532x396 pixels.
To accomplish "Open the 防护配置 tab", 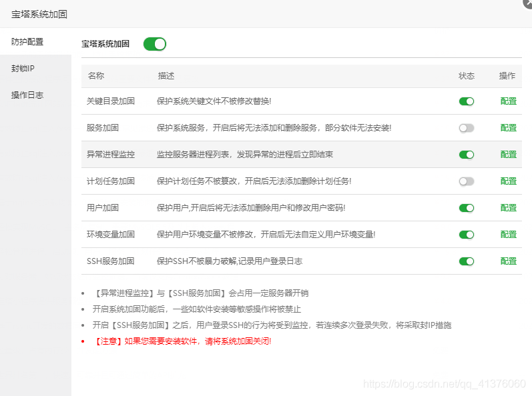I will pos(35,41).
